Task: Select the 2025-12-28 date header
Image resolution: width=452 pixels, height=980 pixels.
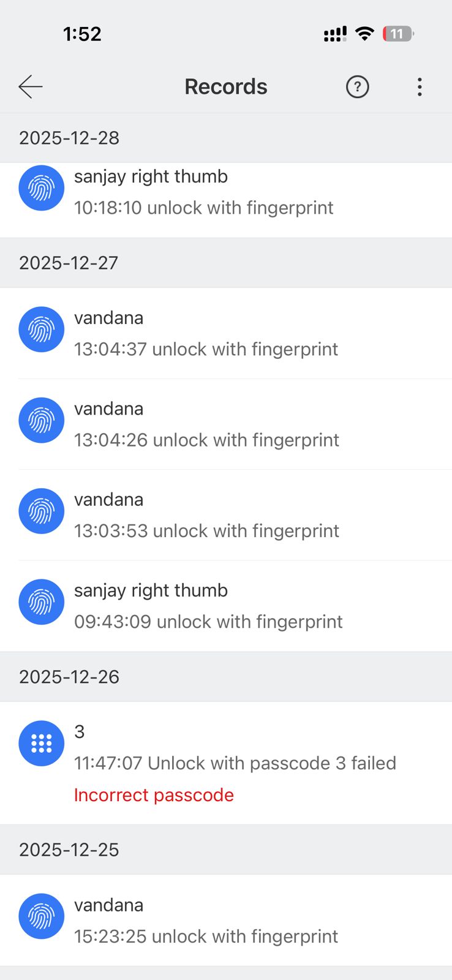Action: 69,138
